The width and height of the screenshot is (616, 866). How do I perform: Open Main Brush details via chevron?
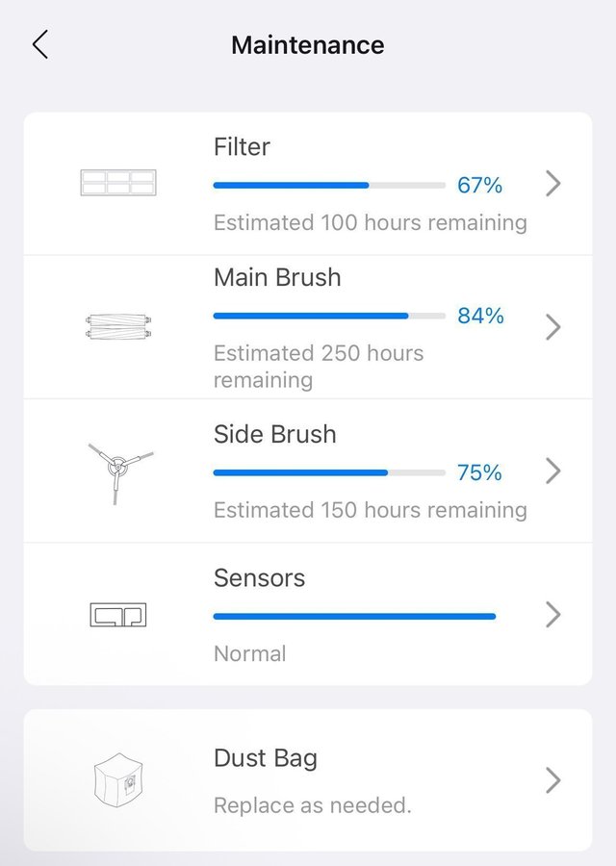(552, 327)
